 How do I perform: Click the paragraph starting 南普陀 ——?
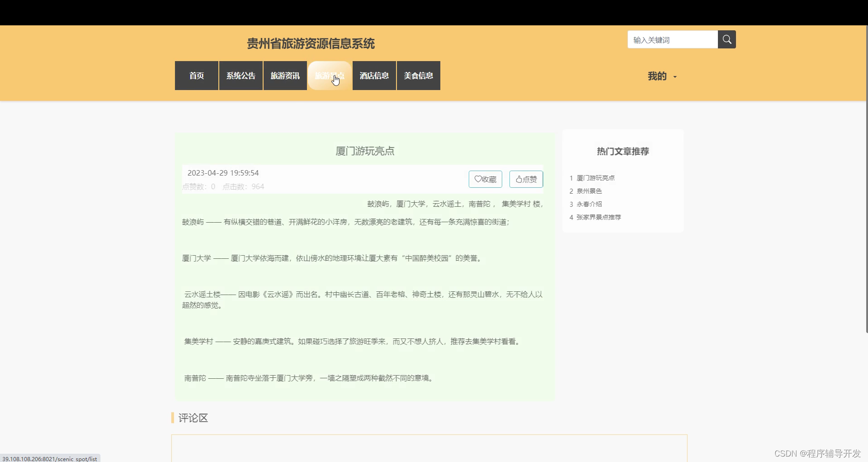pos(309,378)
